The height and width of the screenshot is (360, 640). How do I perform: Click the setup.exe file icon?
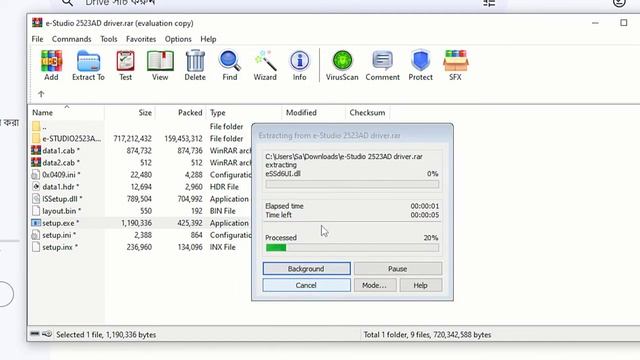[x=36, y=223]
